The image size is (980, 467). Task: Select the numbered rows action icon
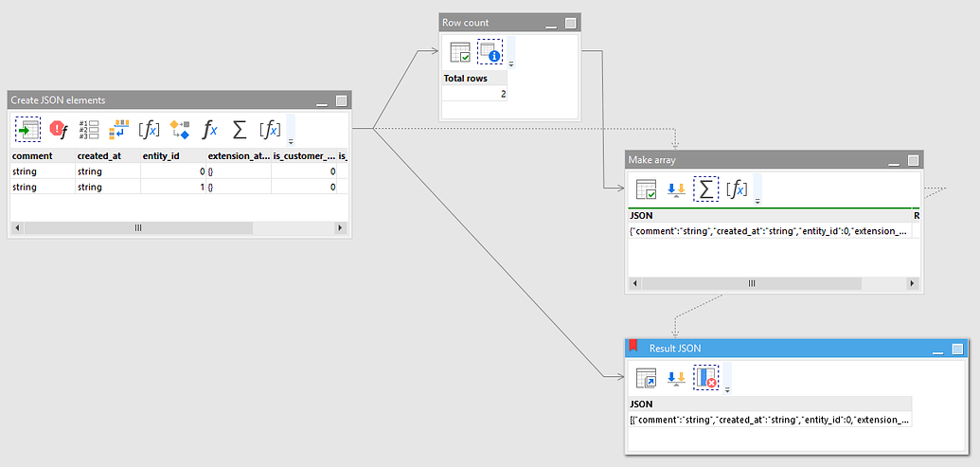89,130
